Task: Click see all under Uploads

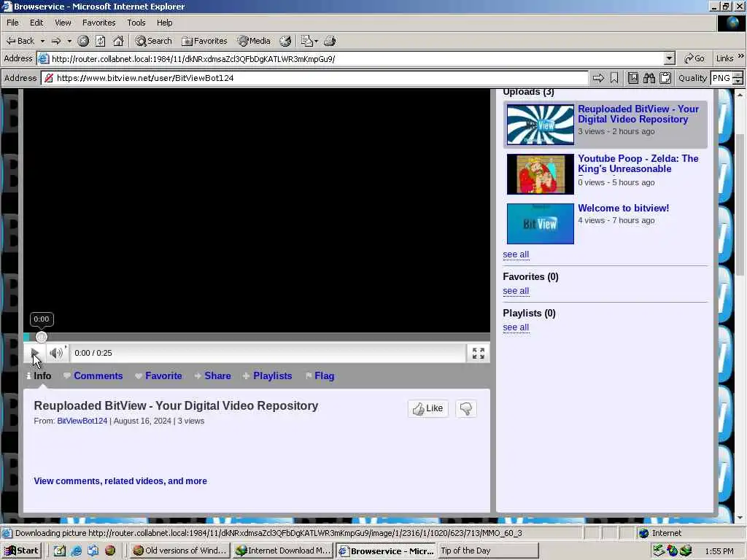Action: click(516, 254)
